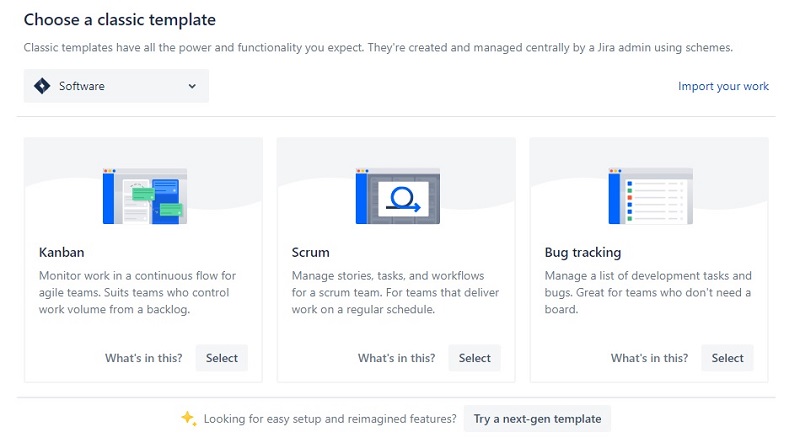Click the Kanban board illustration icon
This screenshot has height=448, width=800.
(x=145, y=196)
